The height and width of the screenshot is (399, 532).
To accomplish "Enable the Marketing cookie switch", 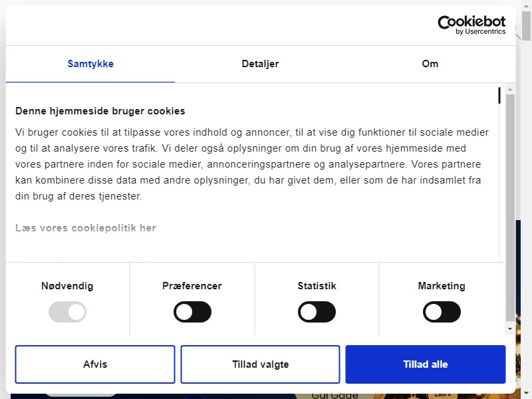I will 442,312.
